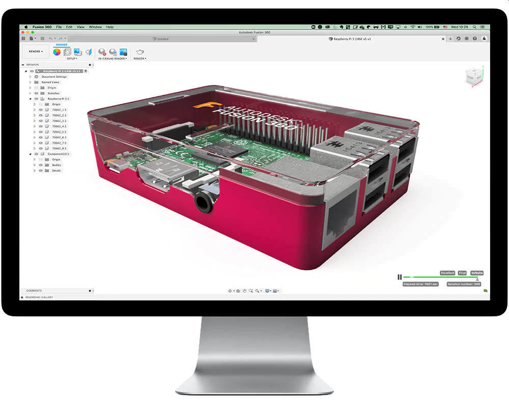Open the Rendering Gallery panel

(x=39, y=297)
